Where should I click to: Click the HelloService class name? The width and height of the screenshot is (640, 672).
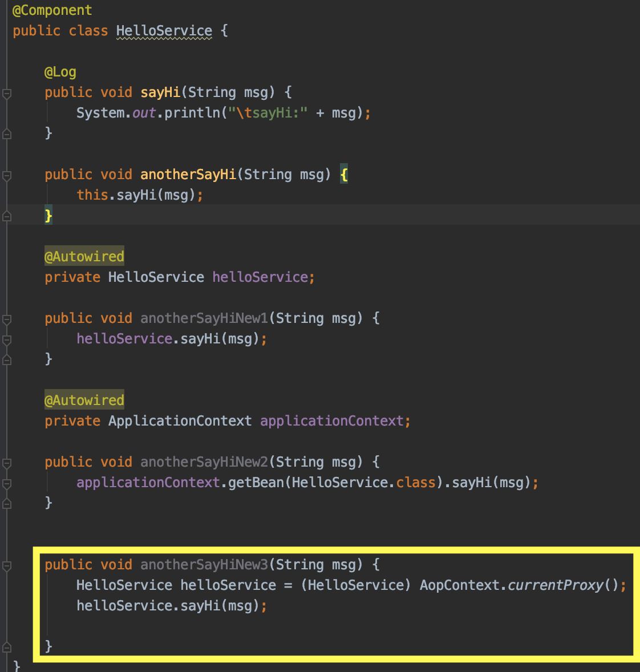pos(164,31)
